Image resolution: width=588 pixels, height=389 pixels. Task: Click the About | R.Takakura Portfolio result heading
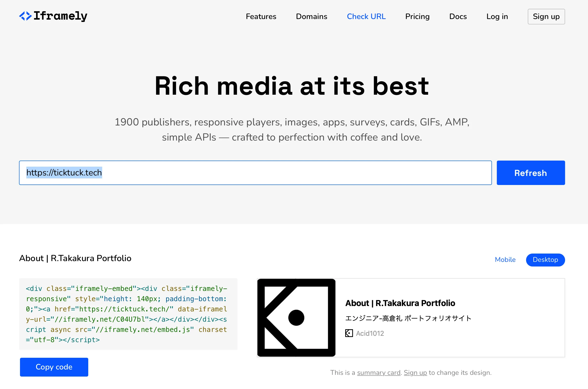point(75,258)
